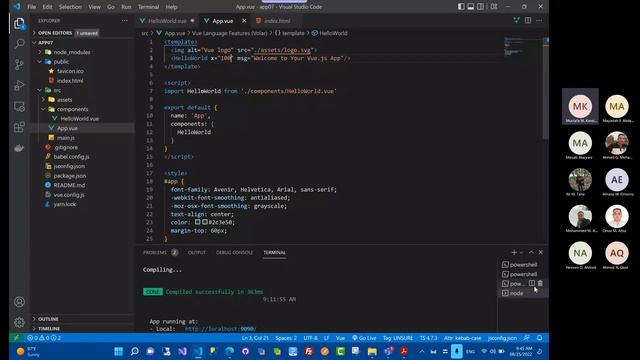Open the Manage gear icon

coord(19,322)
